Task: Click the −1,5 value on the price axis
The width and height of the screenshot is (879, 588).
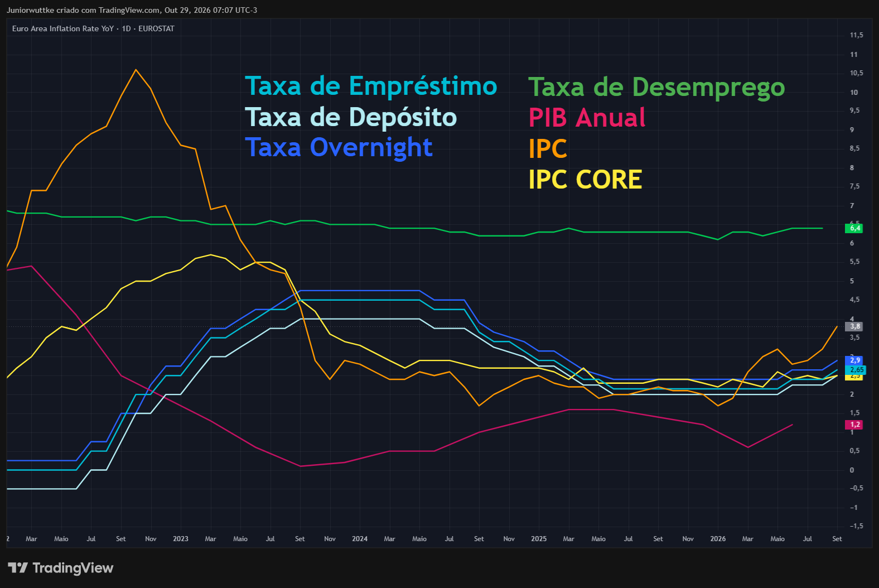Action: pyautogui.click(x=856, y=526)
